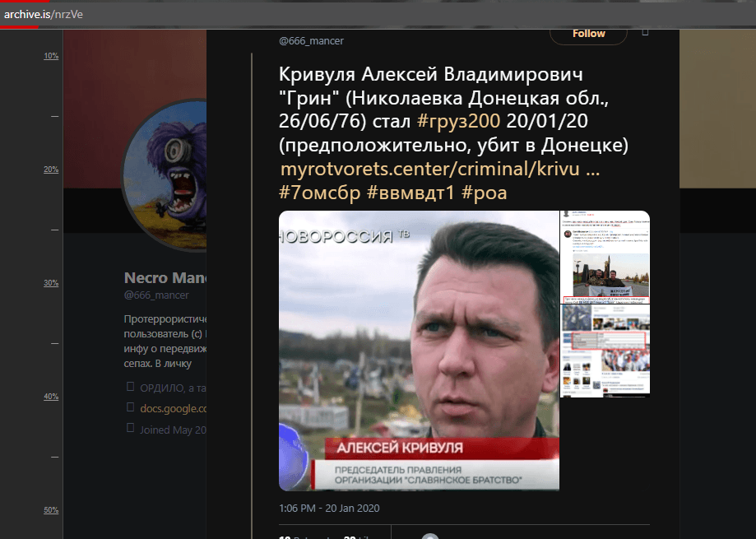Click the Протеррористиче bio text
Screen dimensions: 756x539
click(165, 341)
